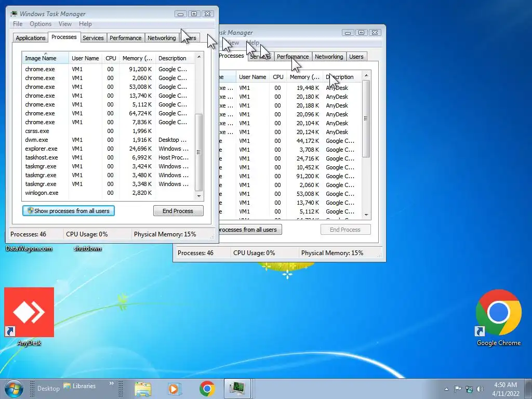Click scroll down arrow in front process list
The height and width of the screenshot is (399, 532).
[x=199, y=196]
